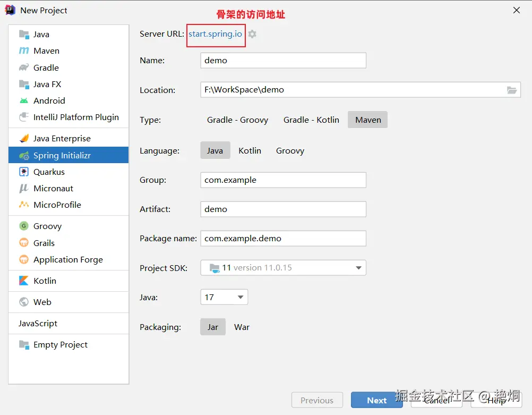Screen dimensions: 532x415
Task: Click the Gradle elephant icon
Action: click(x=24, y=67)
